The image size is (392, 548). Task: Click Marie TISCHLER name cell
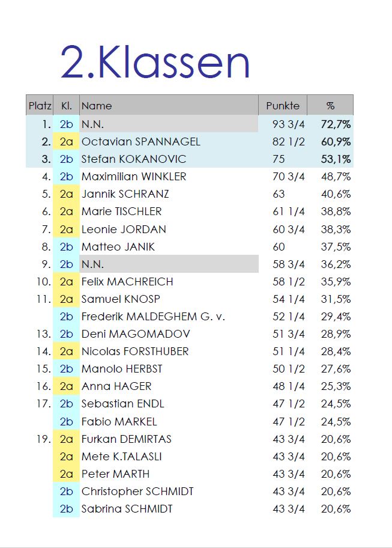tap(121, 212)
